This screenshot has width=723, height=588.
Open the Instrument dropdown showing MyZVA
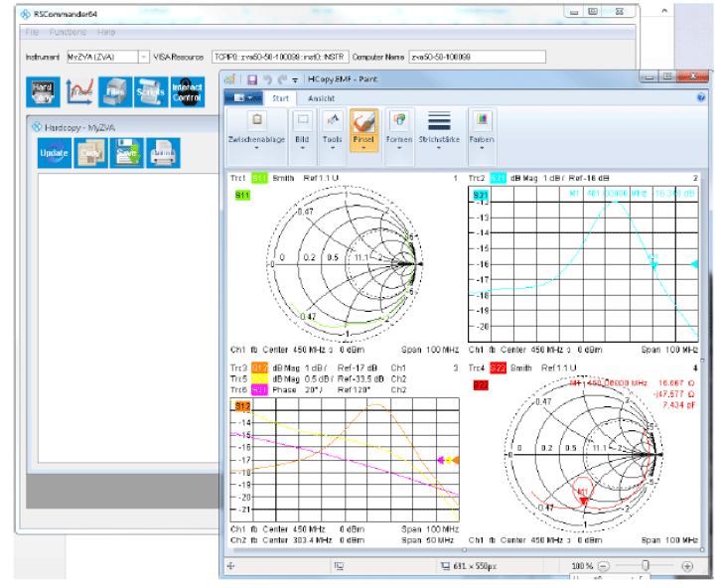143,57
